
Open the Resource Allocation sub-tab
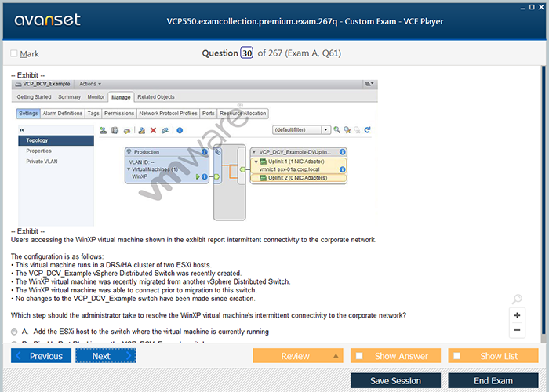pos(242,114)
